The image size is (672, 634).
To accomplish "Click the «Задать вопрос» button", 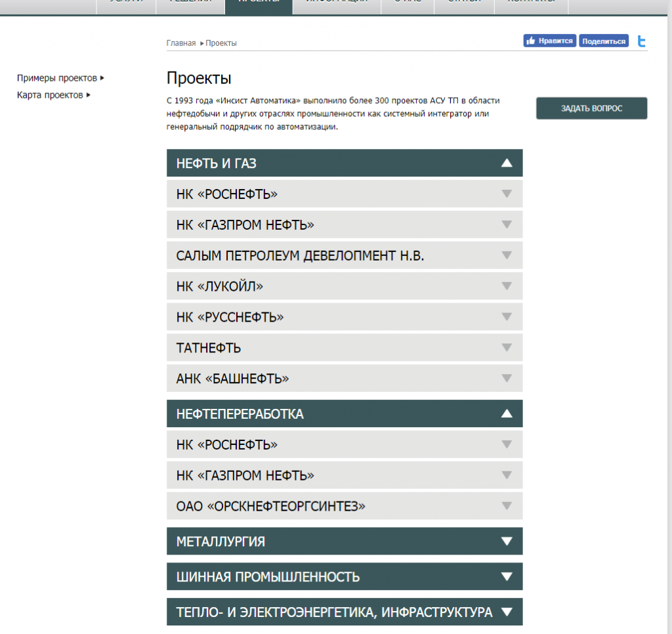I will coord(591,108).
